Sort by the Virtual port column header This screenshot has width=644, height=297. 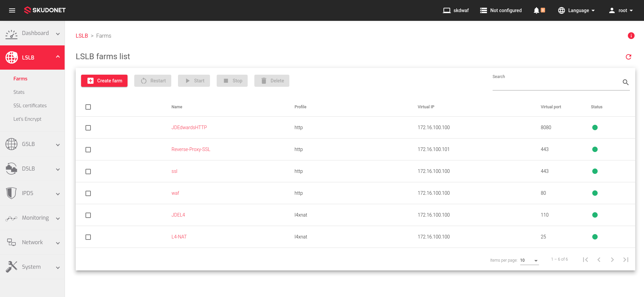point(551,107)
